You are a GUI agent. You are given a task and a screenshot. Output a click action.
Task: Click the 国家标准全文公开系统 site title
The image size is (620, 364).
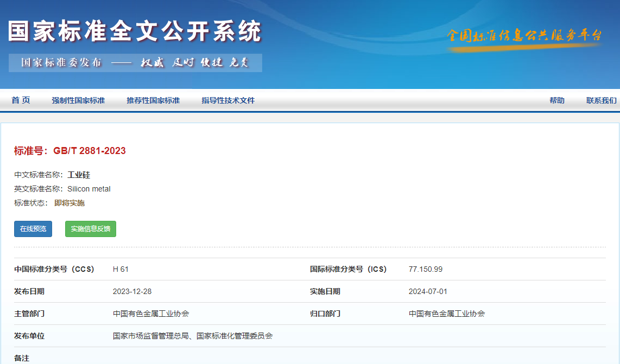[135, 31]
